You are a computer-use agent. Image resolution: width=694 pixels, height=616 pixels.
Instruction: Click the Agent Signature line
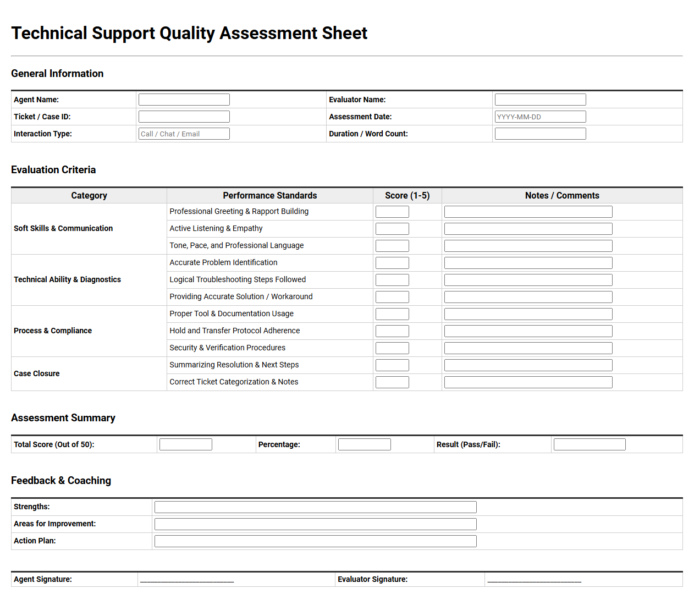point(187,580)
